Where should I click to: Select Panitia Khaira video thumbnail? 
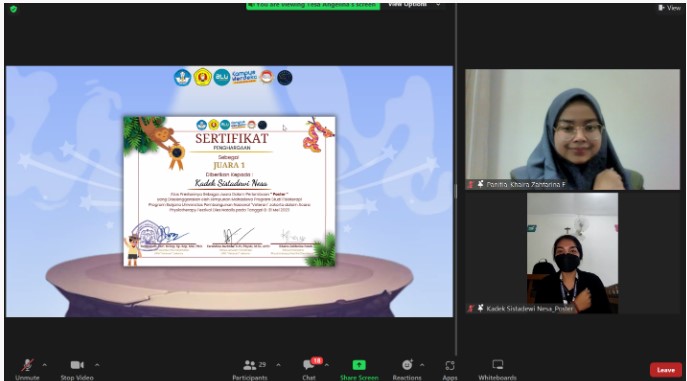pos(573,129)
